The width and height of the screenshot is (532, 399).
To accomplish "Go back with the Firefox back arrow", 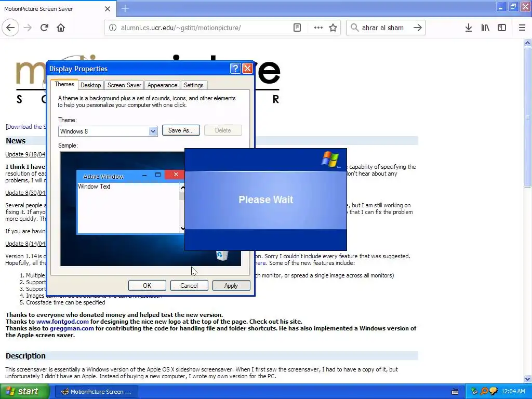I will tap(10, 28).
